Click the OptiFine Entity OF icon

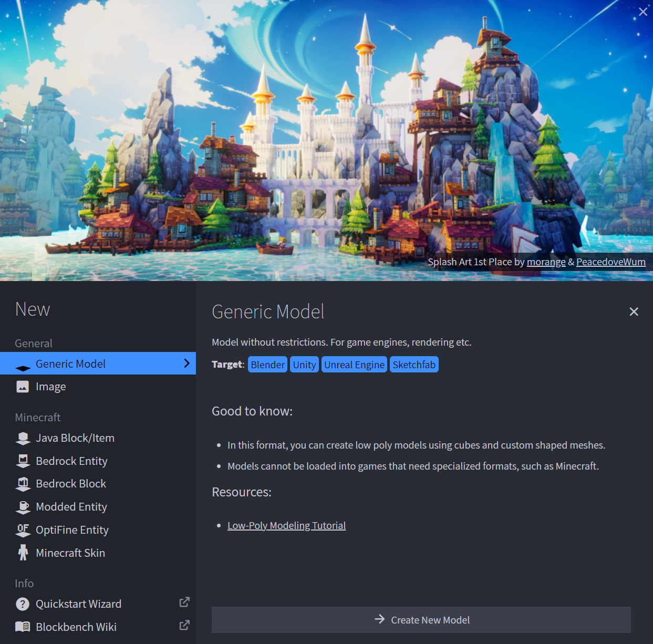coord(23,530)
